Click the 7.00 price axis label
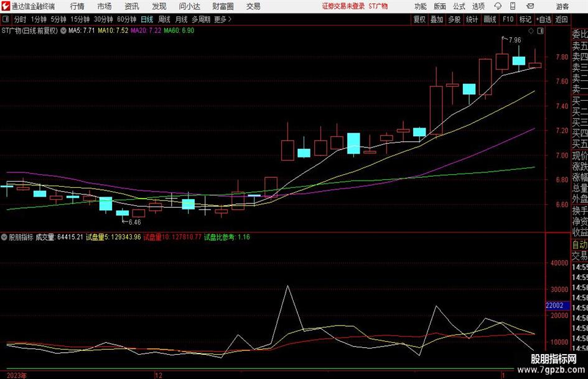Viewport: 588px width, 379px height. [562, 156]
